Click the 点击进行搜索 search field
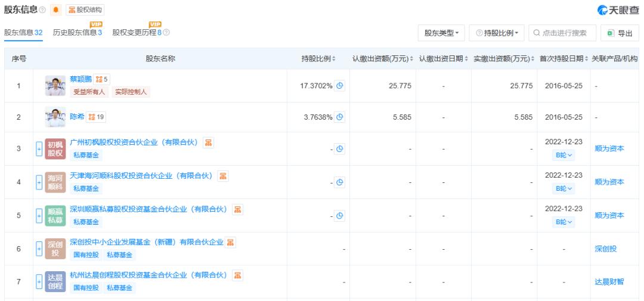 [562, 33]
